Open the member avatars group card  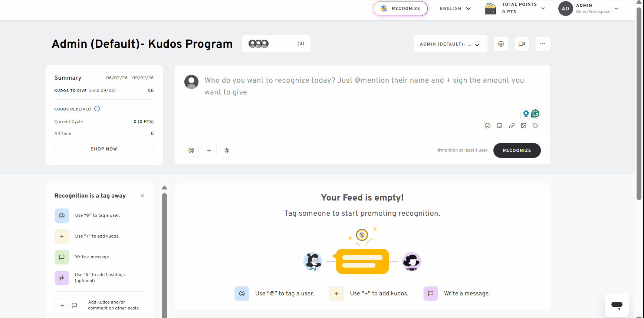[x=276, y=44]
